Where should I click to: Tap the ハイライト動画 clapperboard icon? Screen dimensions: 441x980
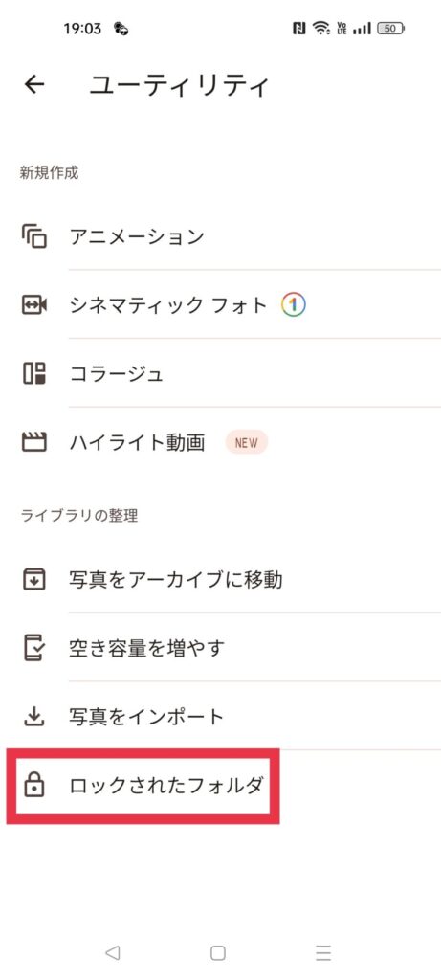pyautogui.click(x=34, y=442)
